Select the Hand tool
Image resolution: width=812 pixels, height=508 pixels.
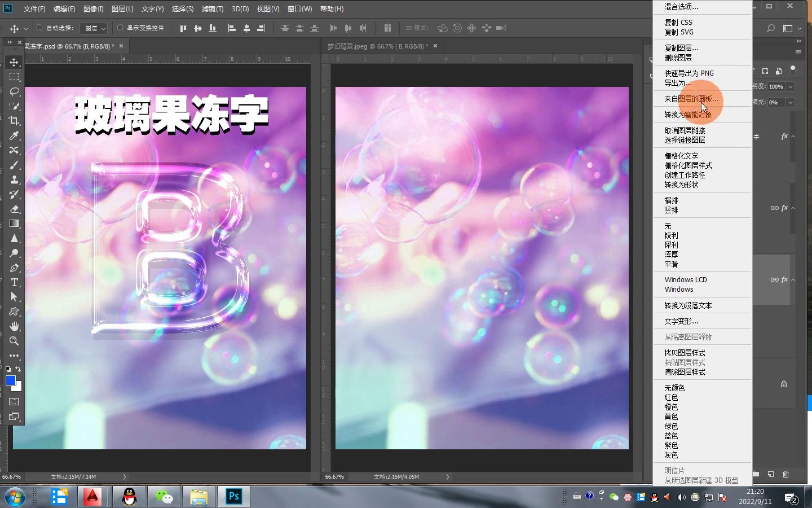pos(14,326)
